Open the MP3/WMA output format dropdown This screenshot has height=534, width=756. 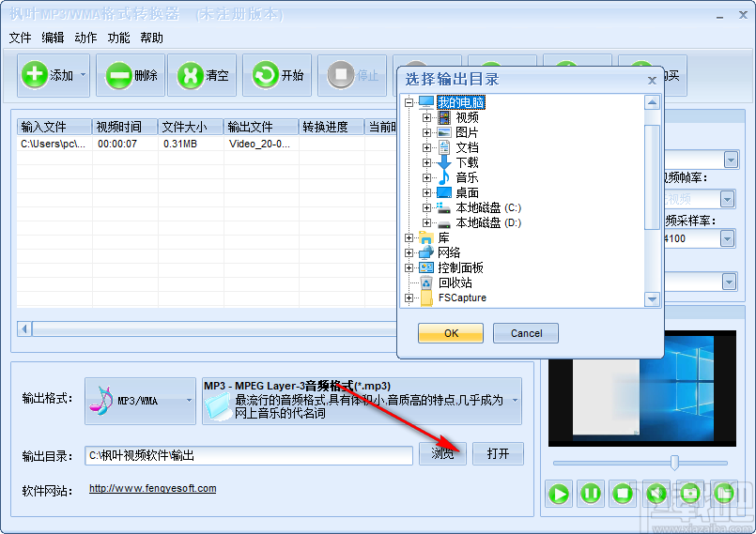pos(140,401)
